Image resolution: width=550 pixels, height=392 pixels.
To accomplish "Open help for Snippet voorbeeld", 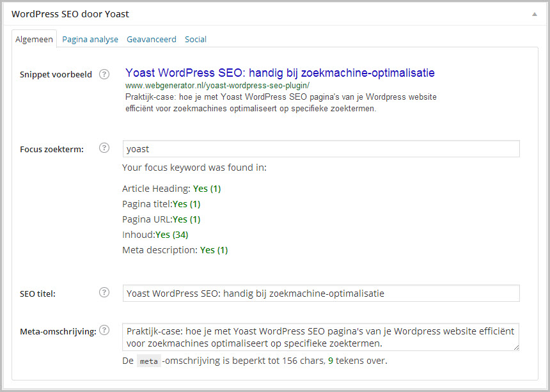I will 104,74.
